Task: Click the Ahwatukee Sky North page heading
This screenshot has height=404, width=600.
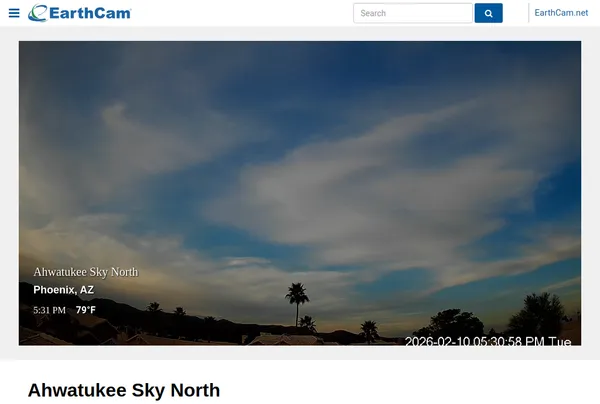Action: click(124, 390)
